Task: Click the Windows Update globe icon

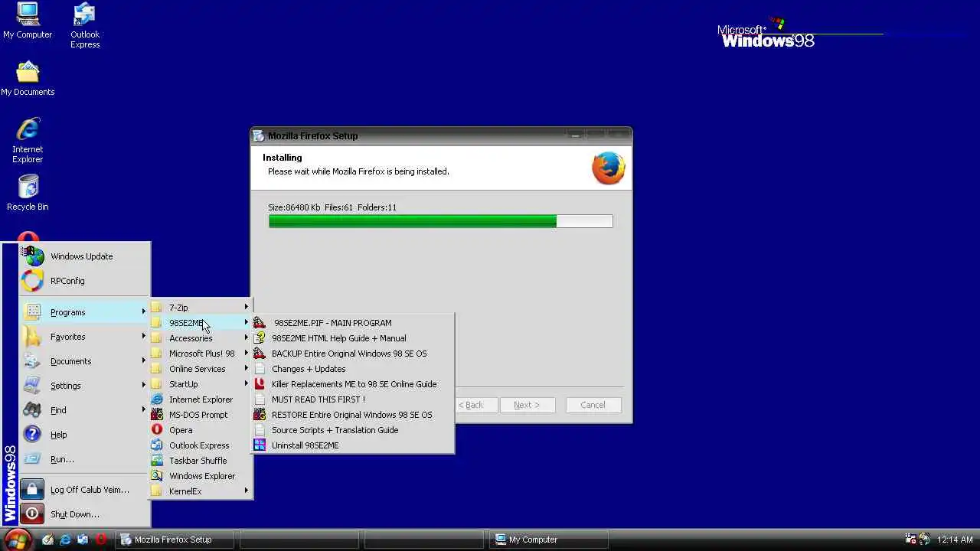Action: pyautogui.click(x=32, y=256)
